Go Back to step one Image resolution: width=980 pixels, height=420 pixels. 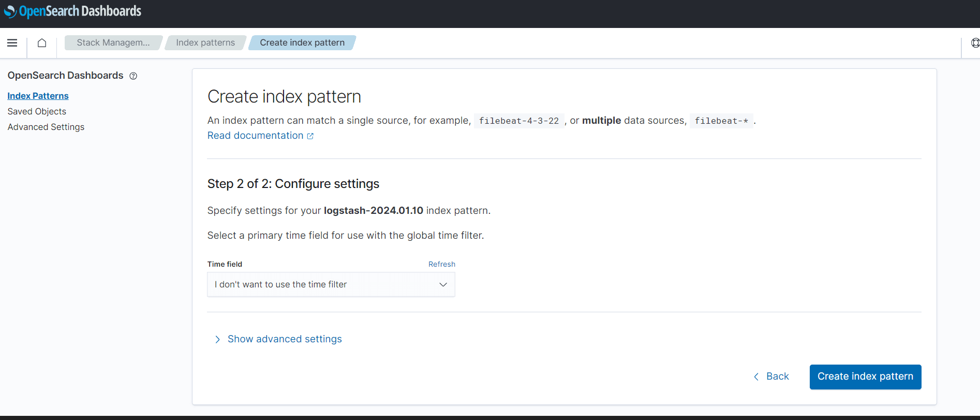tap(771, 376)
